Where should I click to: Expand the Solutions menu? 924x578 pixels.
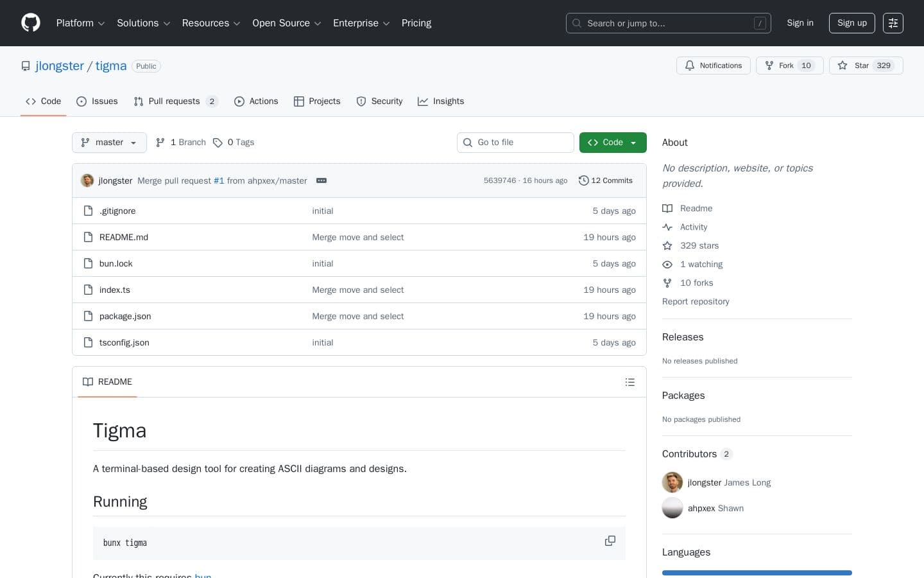point(143,23)
